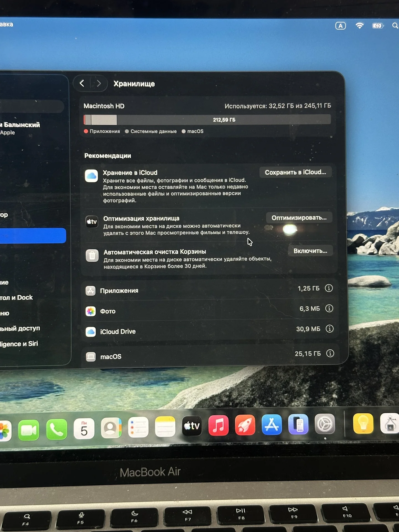
Task: Click the Apple TV optimization icon
Action: tap(92, 222)
